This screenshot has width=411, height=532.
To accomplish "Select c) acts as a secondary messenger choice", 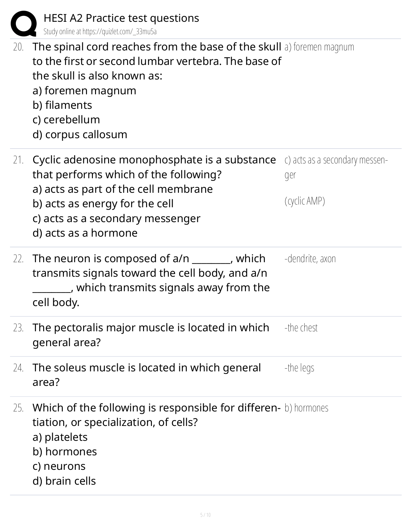I will (x=116, y=218).
